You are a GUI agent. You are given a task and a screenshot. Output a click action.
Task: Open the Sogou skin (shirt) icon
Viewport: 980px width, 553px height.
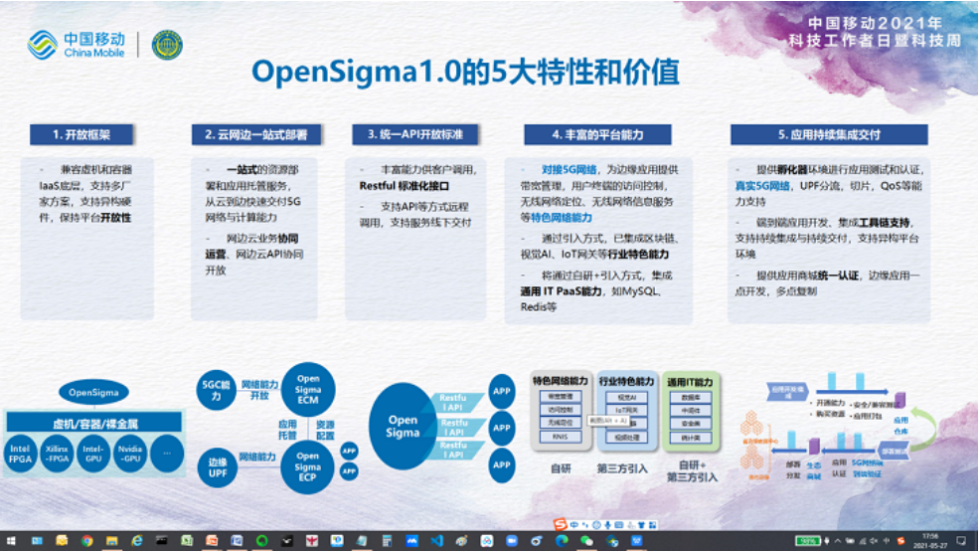(642, 525)
